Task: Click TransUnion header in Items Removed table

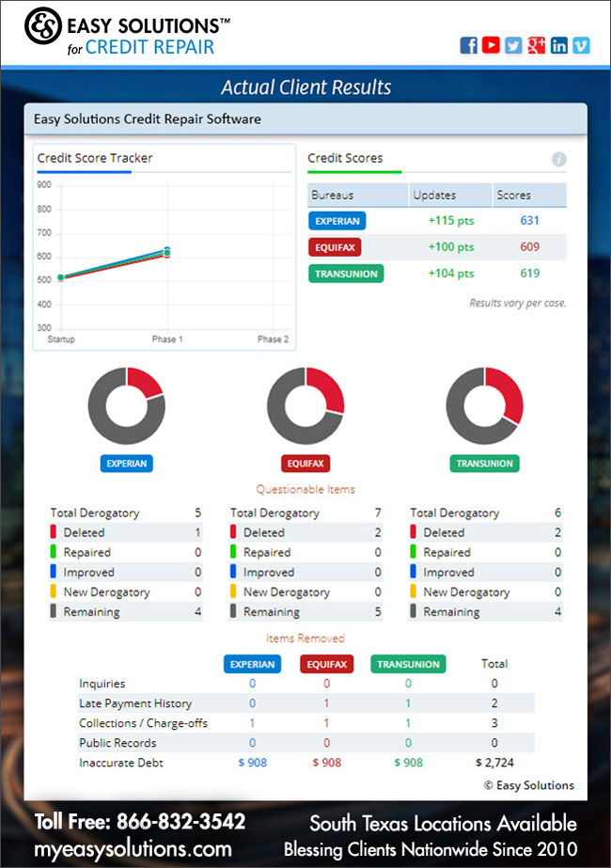Action: point(409,664)
